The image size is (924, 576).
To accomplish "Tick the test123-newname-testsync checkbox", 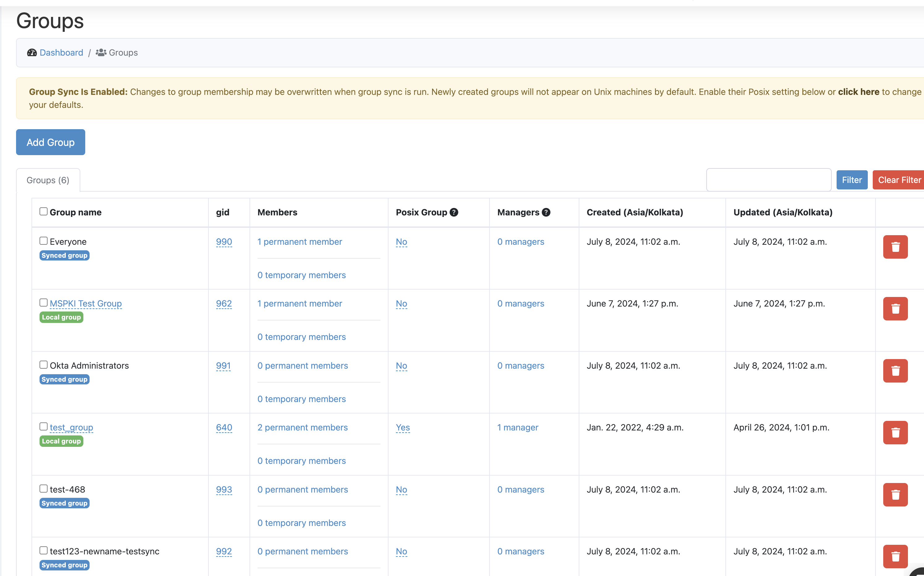I will (44, 550).
